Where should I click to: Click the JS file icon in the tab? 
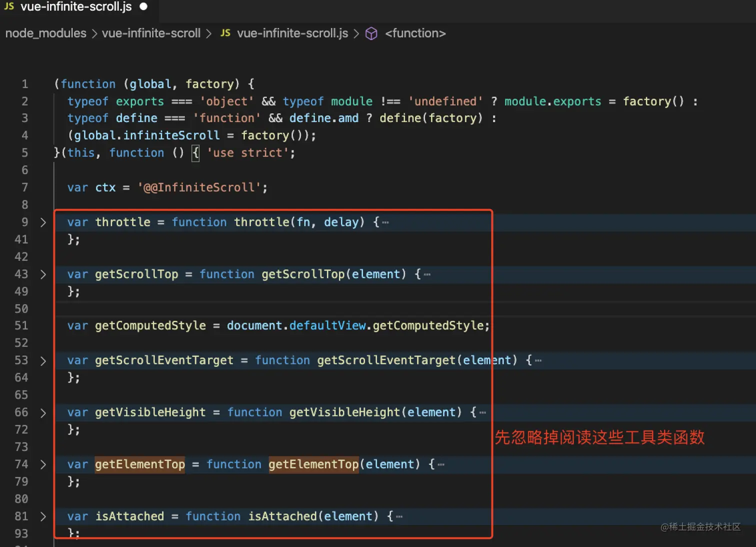(x=9, y=6)
